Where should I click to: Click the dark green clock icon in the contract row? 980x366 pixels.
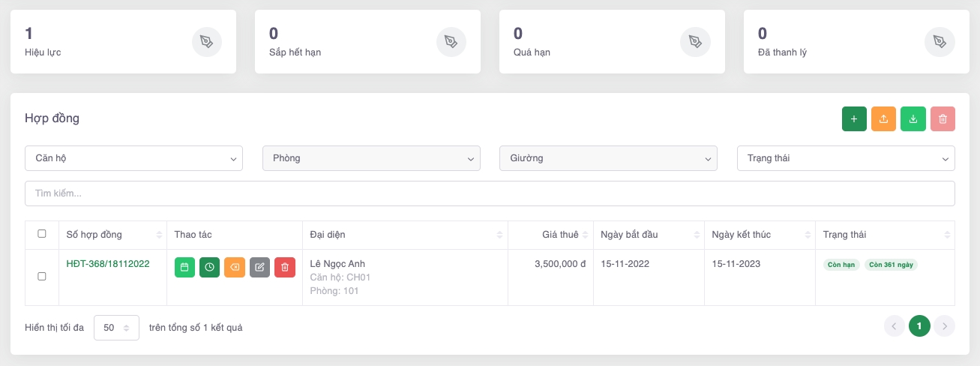209,268
